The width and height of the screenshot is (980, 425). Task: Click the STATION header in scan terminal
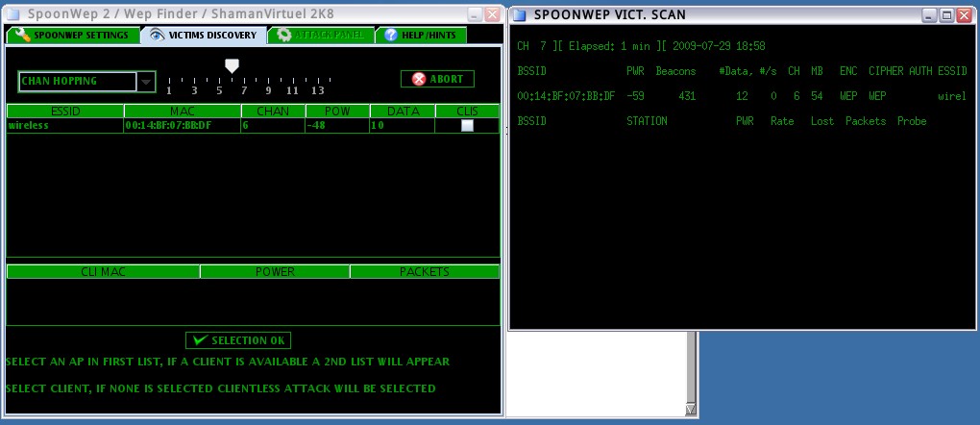pos(647,121)
